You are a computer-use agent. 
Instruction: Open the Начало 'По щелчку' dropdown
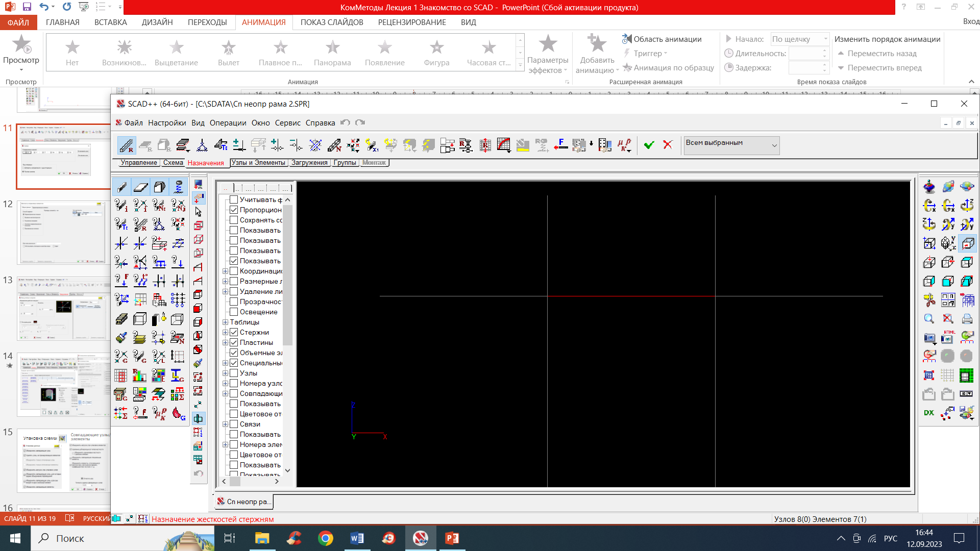[x=800, y=39]
